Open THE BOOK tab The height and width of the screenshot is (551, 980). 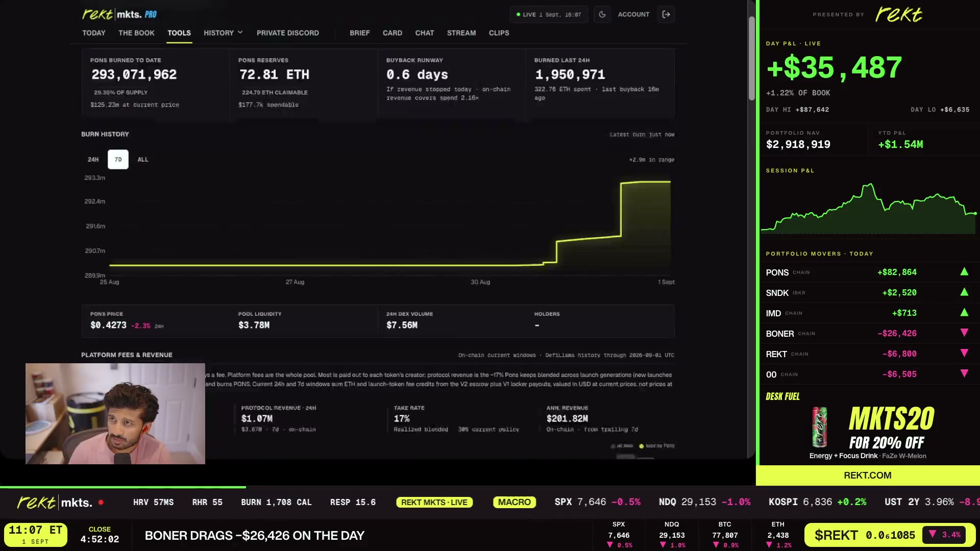coord(136,33)
